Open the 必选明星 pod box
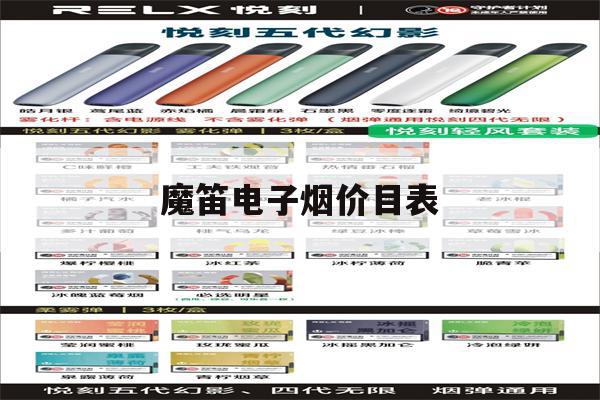600x400 pixels. point(232,281)
